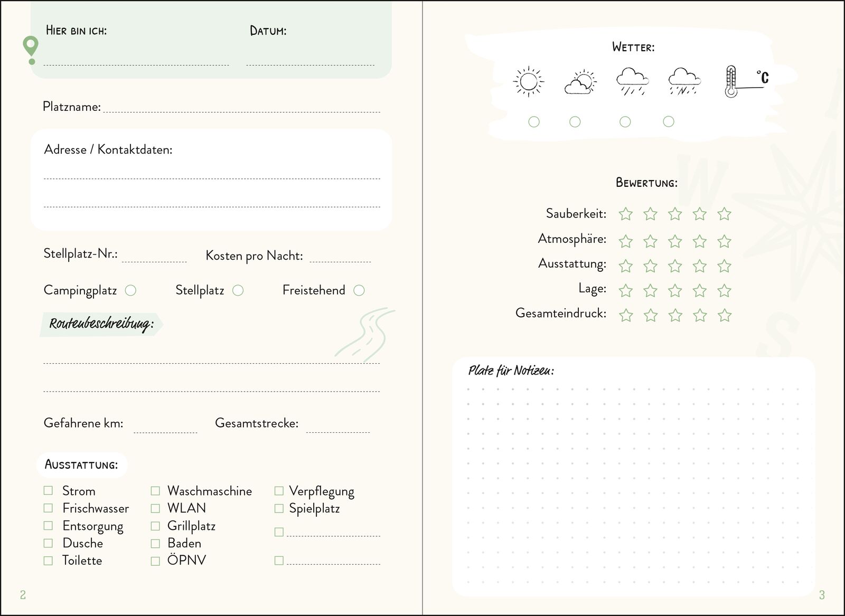The height and width of the screenshot is (616, 845).
Task: Click the green location pin icon
Action: pos(31,50)
